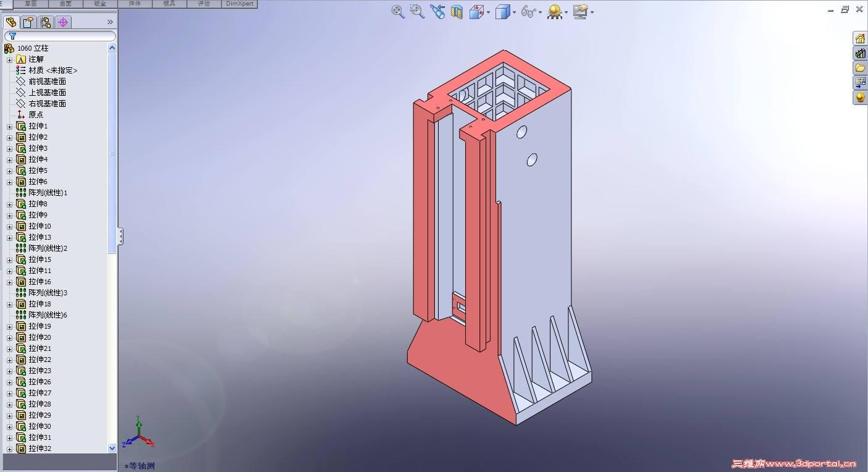Open the Design Library task pane icon
Screen dimensions: 868x472
860,53
